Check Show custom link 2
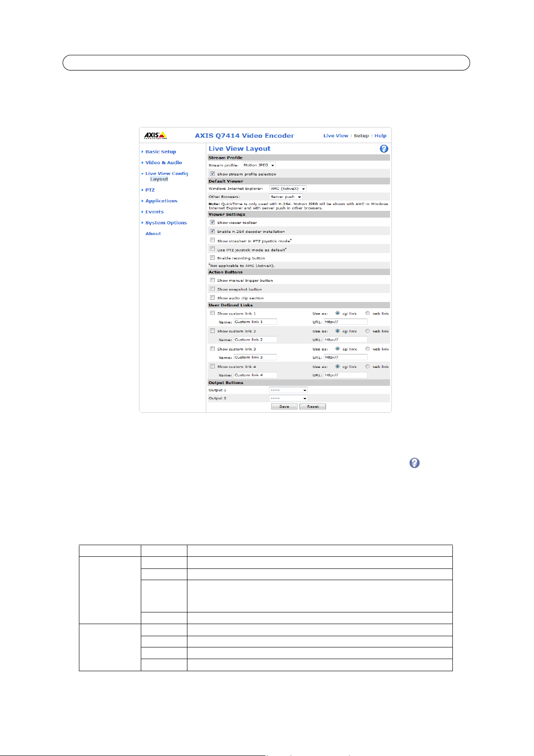Image resolution: width=534 pixels, height=756 pixels. [x=213, y=331]
